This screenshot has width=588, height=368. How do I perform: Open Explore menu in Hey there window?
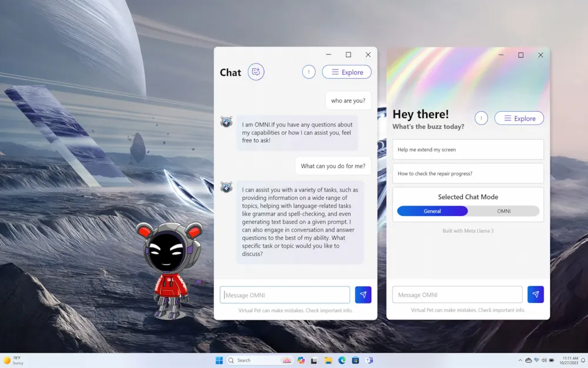(x=519, y=118)
